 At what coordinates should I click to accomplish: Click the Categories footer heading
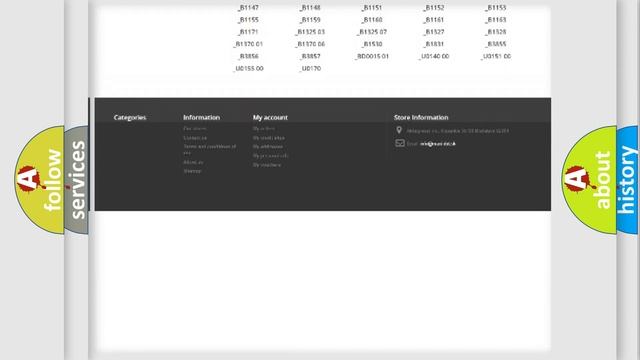(x=130, y=117)
